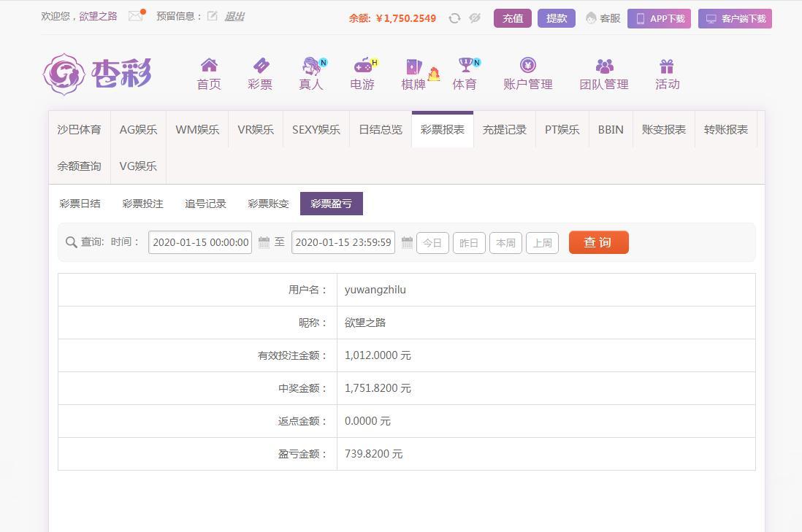Viewport: 802px width, 532px height.
Task: Select the 本周 this-week quick filter
Action: tap(505, 243)
